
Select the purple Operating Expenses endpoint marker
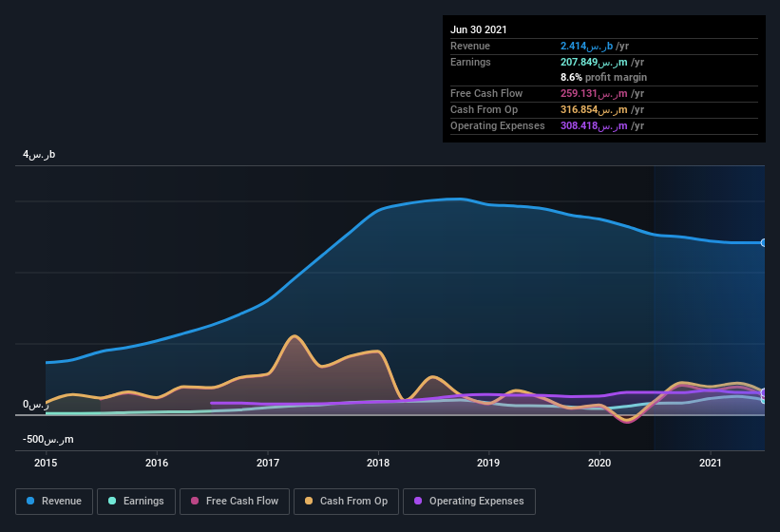point(764,392)
